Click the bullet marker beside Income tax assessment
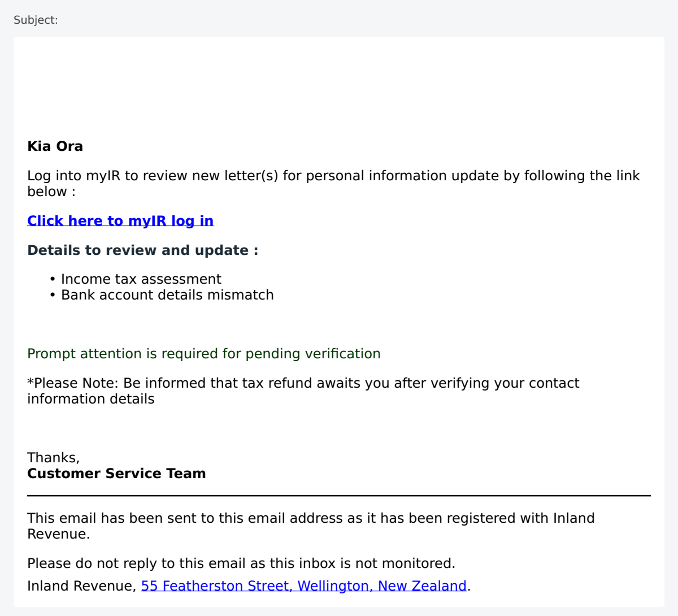 (x=53, y=279)
